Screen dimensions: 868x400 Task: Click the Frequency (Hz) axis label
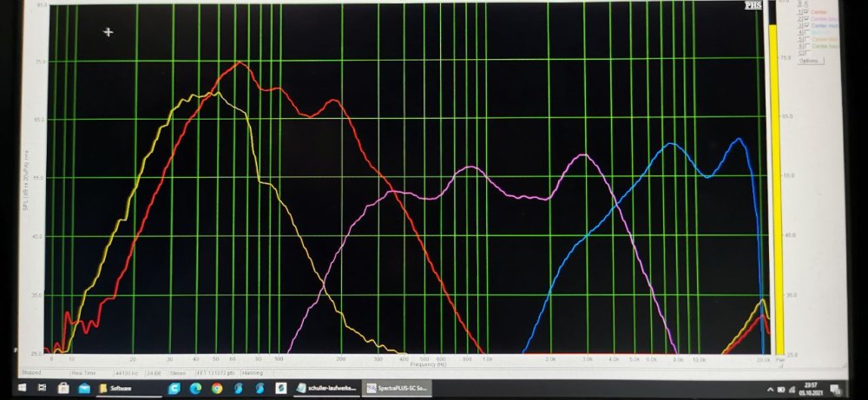429,364
